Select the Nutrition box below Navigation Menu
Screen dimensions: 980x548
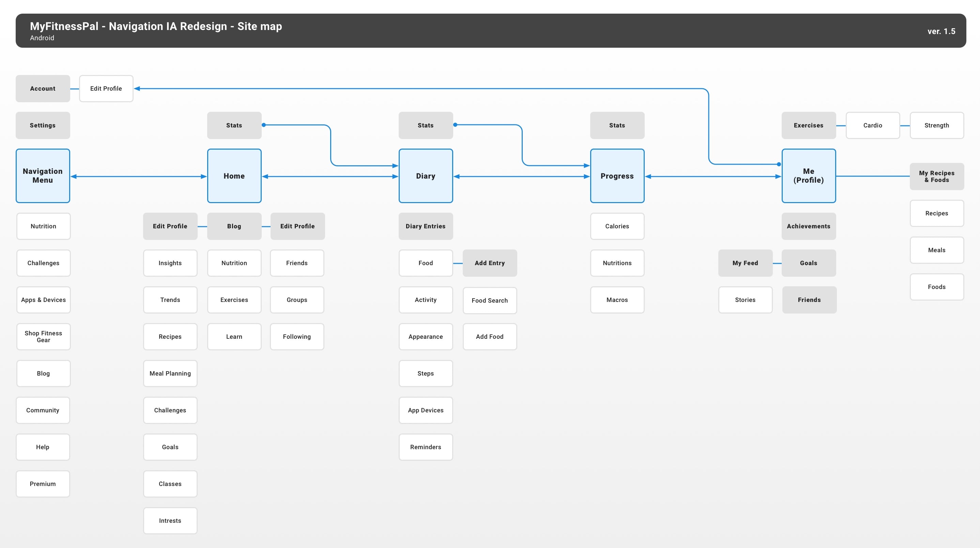43,226
